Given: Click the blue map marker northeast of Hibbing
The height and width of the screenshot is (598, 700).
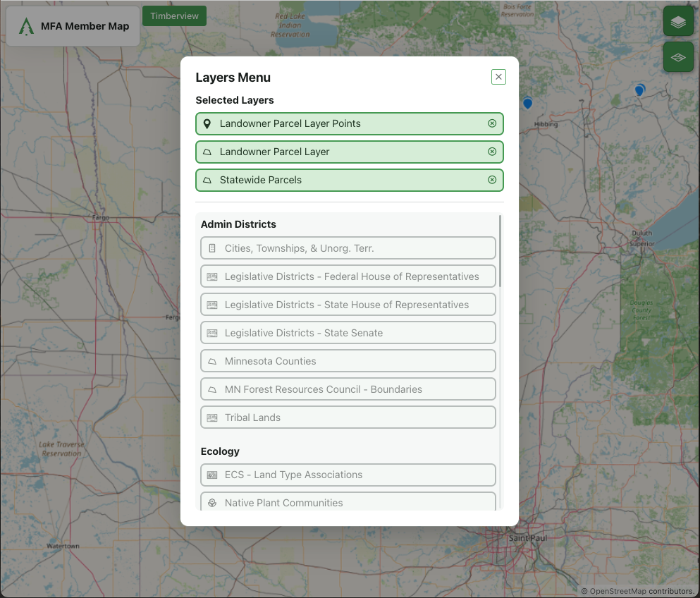Looking at the screenshot, I should click(640, 90).
